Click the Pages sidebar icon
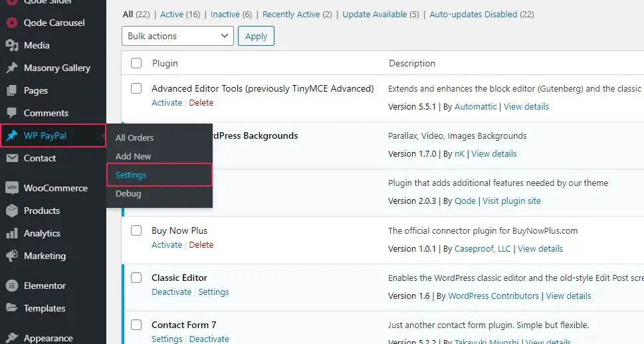This screenshot has height=344, width=644. 12,90
